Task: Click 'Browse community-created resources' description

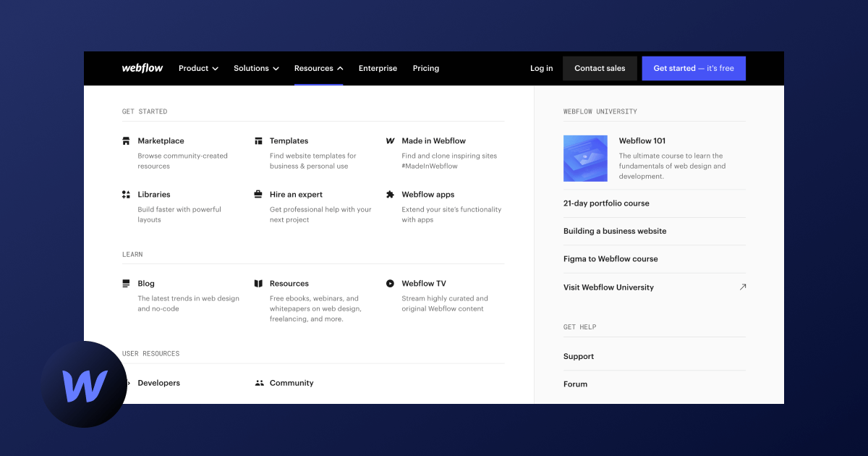Action: pyautogui.click(x=182, y=161)
